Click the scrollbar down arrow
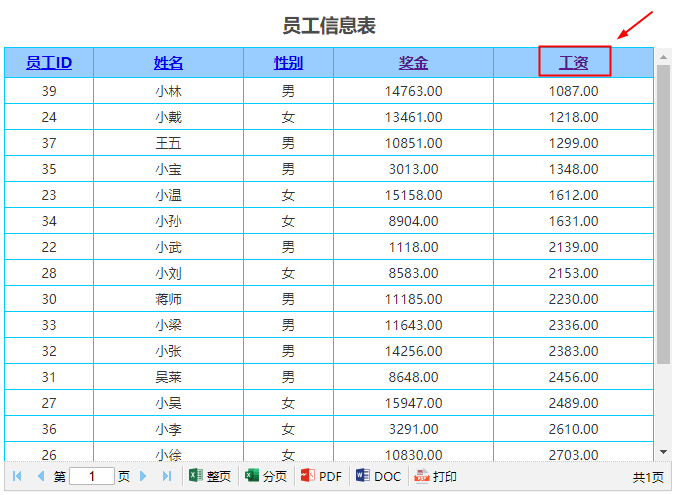 click(x=664, y=452)
